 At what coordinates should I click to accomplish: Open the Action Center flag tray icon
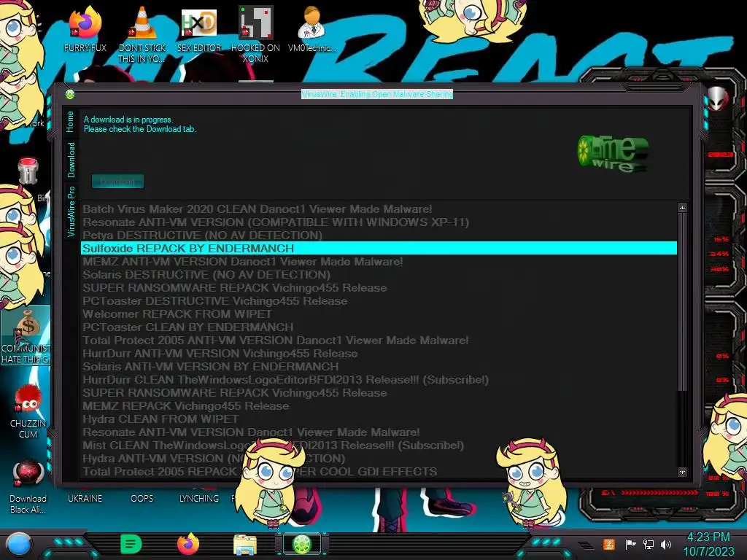(x=630, y=544)
